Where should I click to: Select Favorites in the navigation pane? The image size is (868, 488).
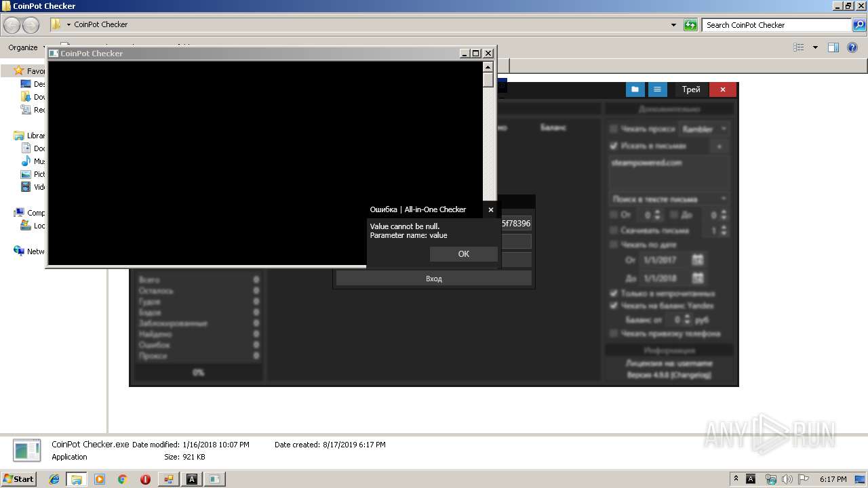(30, 71)
